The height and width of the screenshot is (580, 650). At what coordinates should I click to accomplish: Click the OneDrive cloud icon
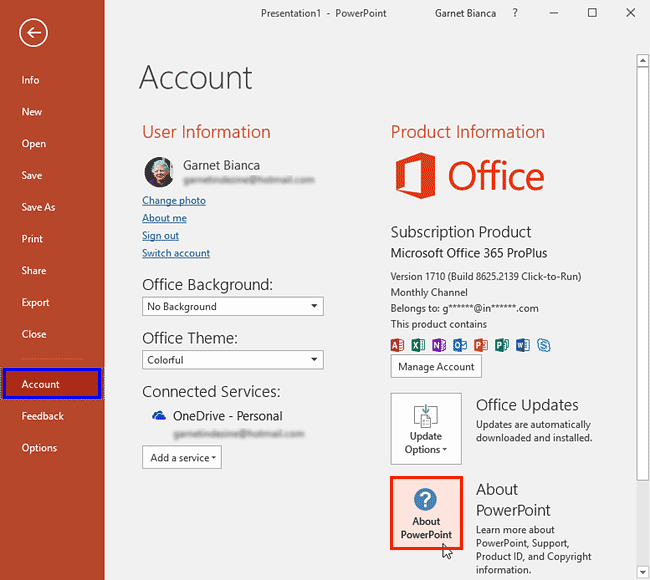click(159, 415)
